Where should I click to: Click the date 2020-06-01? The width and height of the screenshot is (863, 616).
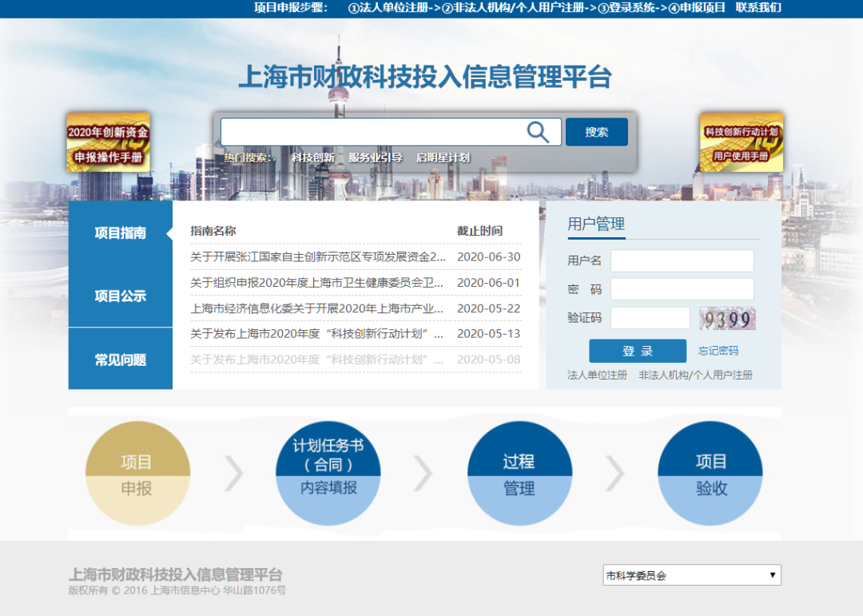[489, 283]
